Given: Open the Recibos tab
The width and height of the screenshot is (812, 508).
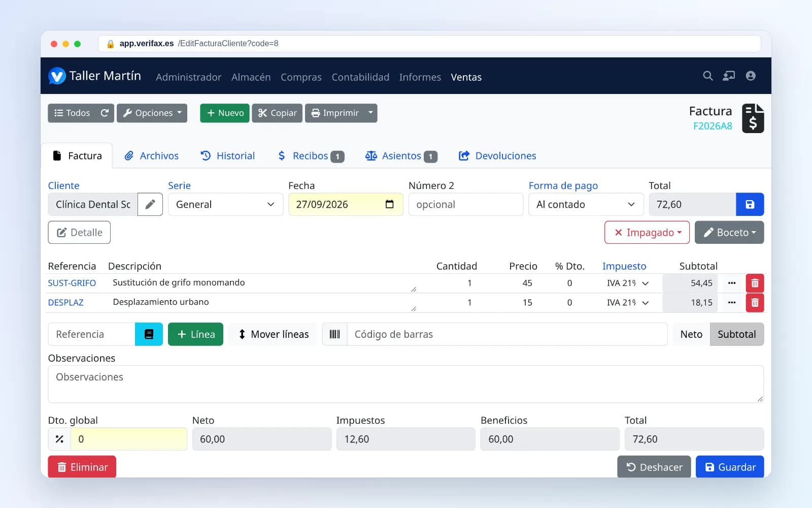Looking at the screenshot, I should (311, 156).
